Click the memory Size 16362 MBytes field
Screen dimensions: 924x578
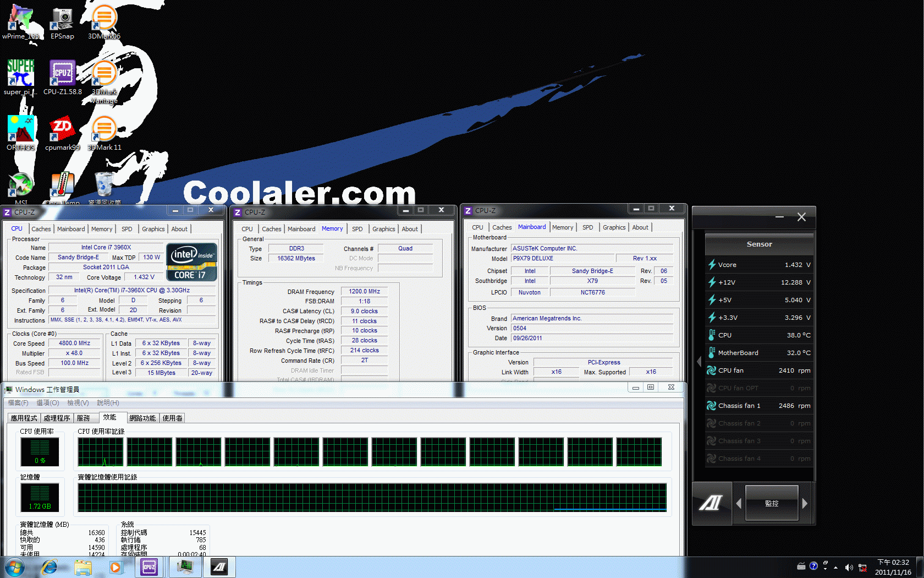(x=296, y=258)
